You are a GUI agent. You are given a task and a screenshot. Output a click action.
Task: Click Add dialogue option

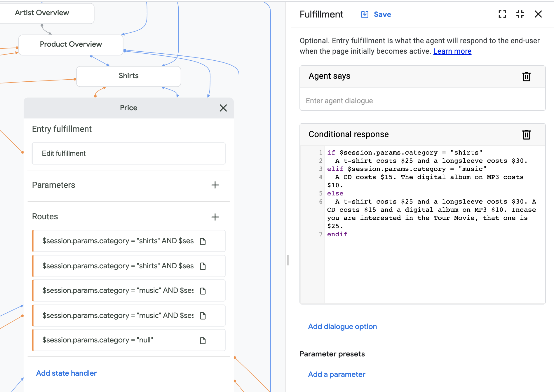click(x=342, y=326)
